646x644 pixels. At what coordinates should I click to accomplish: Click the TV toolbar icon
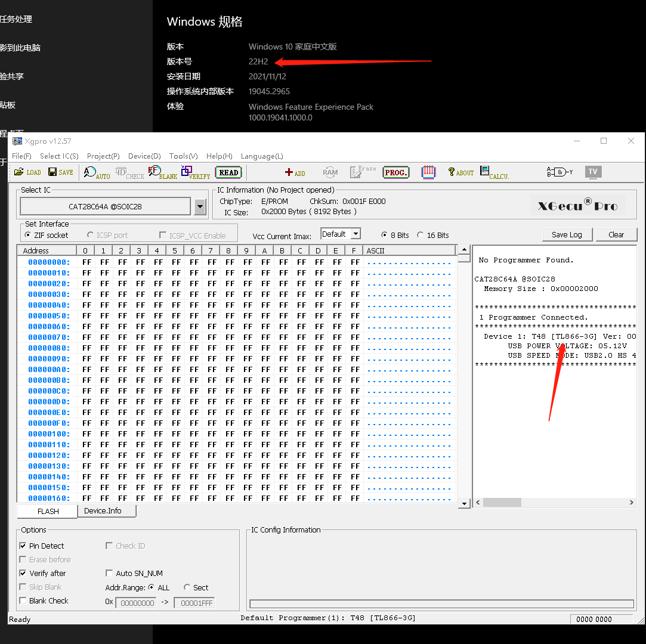coord(592,172)
